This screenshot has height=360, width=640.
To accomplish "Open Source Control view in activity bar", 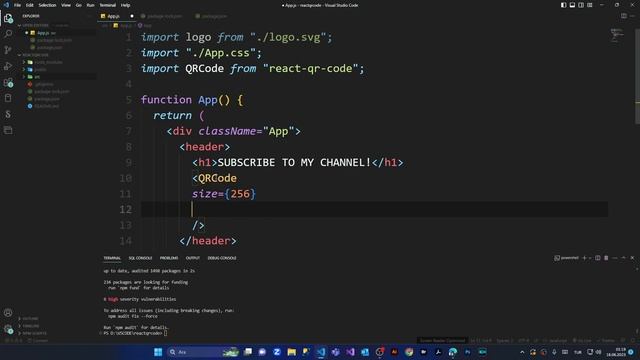I will [x=8, y=50].
